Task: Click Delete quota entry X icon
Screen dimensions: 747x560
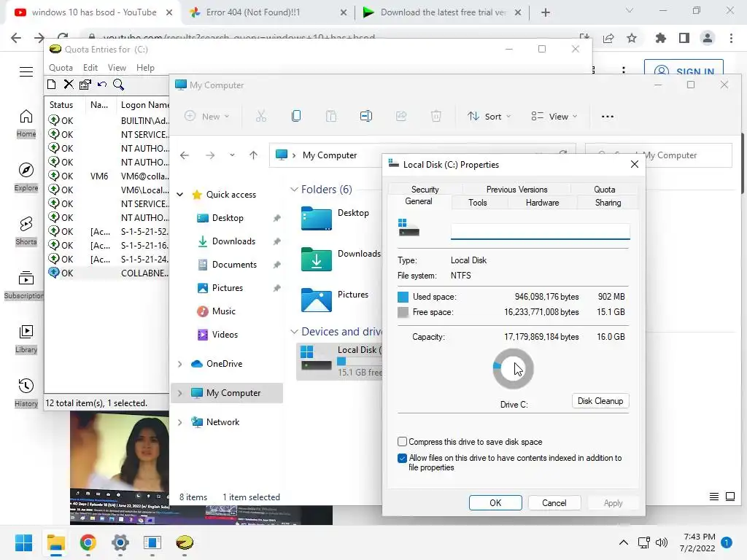Action: (x=69, y=85)
